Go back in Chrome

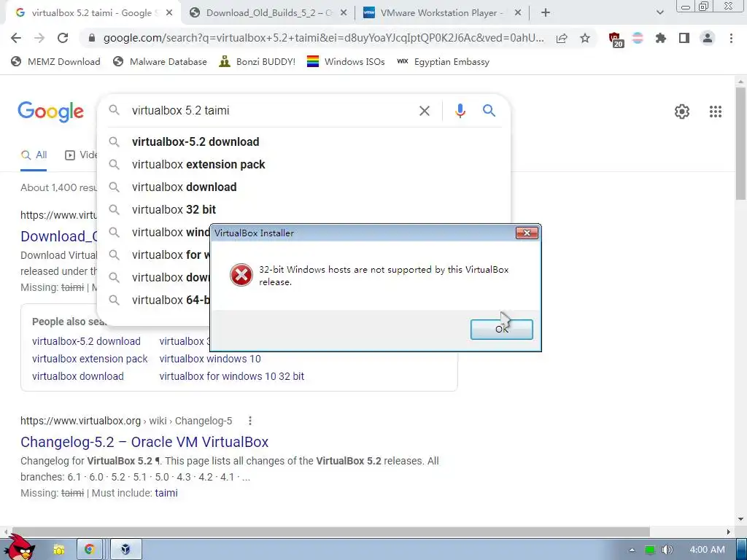[16, 38]
